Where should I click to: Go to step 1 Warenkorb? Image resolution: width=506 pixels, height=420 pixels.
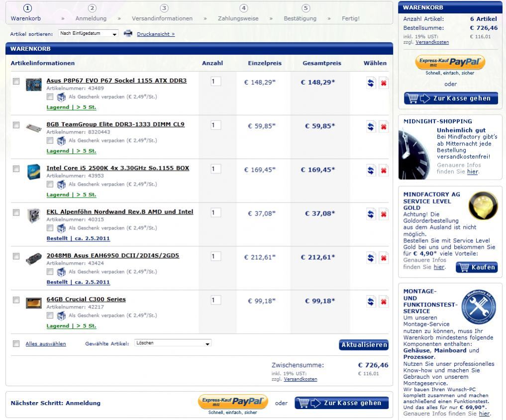26,13
